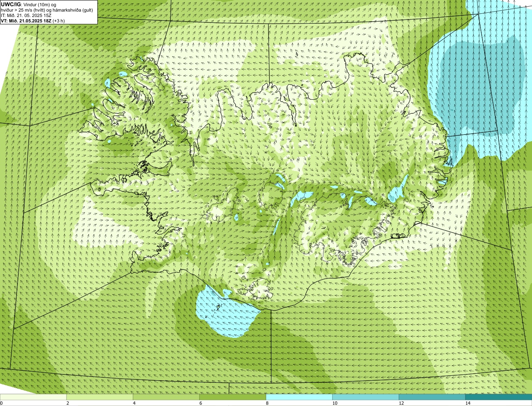Click the '8' label on the color scale
The height and width of the screenshot is (406, 532).
267,403
